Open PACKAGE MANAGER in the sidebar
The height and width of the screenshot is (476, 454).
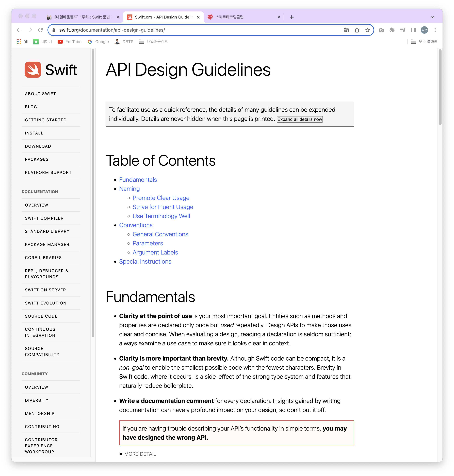pyautogui.click(x=47, y=245)
